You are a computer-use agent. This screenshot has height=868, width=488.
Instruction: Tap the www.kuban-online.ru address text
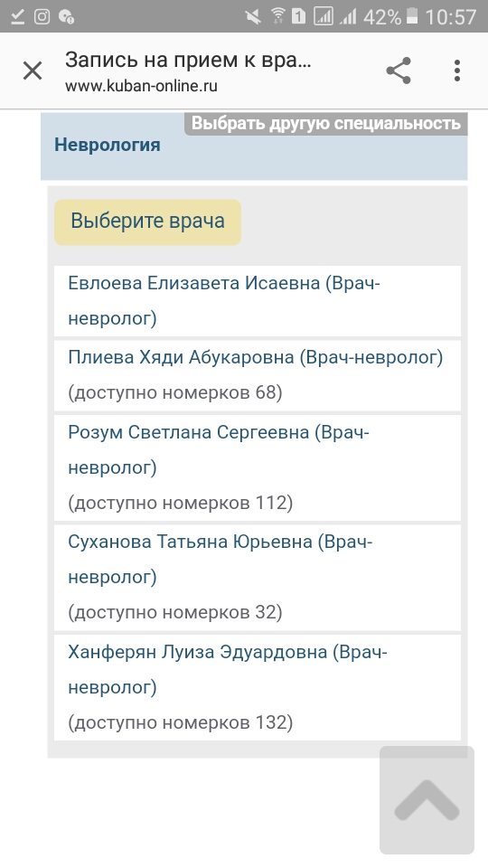(x=141, y=87)
